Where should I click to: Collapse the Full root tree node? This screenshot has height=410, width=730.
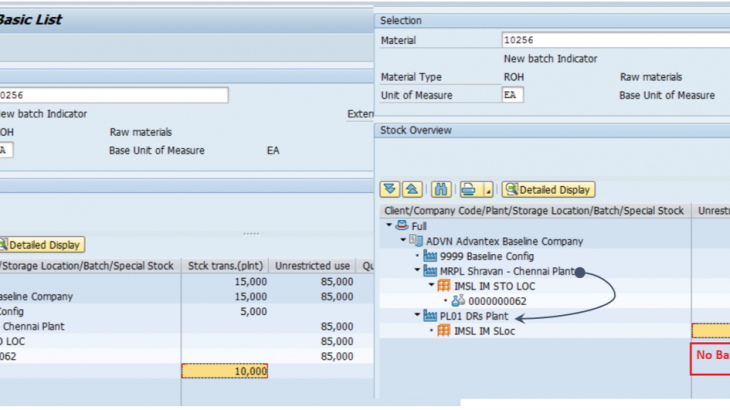388,226
